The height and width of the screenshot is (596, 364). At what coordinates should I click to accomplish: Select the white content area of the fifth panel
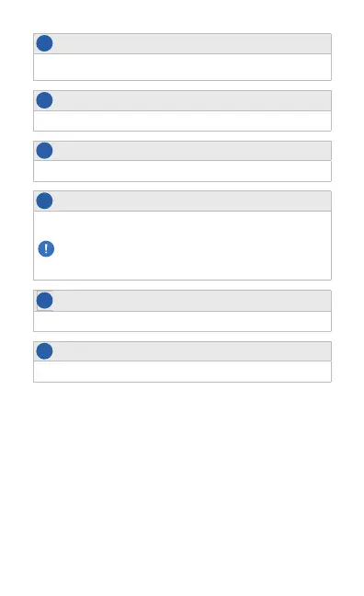[x=182, y=321]
